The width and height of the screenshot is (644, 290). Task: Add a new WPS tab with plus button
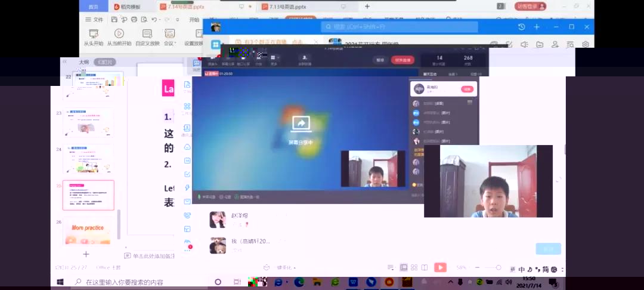(x=367, y=6)
